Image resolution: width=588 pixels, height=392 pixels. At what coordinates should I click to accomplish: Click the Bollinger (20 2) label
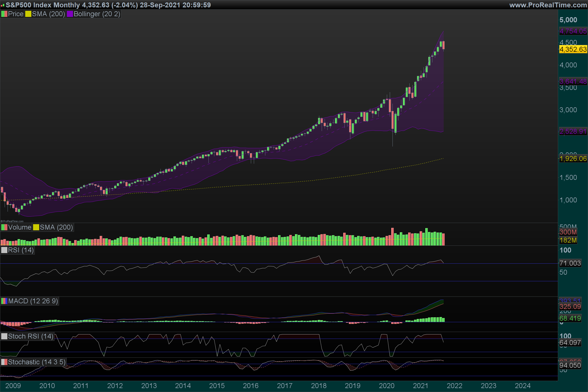pyautogui.click(x=97, y=14)
